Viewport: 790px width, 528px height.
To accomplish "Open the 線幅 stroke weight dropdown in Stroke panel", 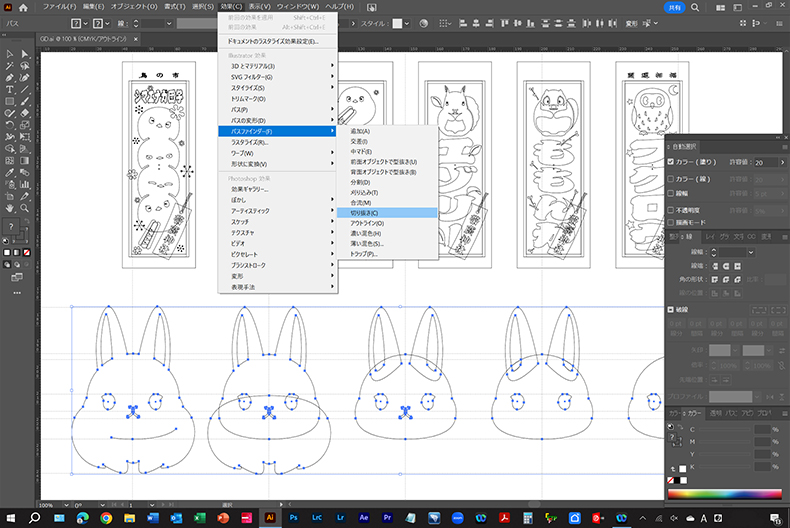I will tap(751, 252).
